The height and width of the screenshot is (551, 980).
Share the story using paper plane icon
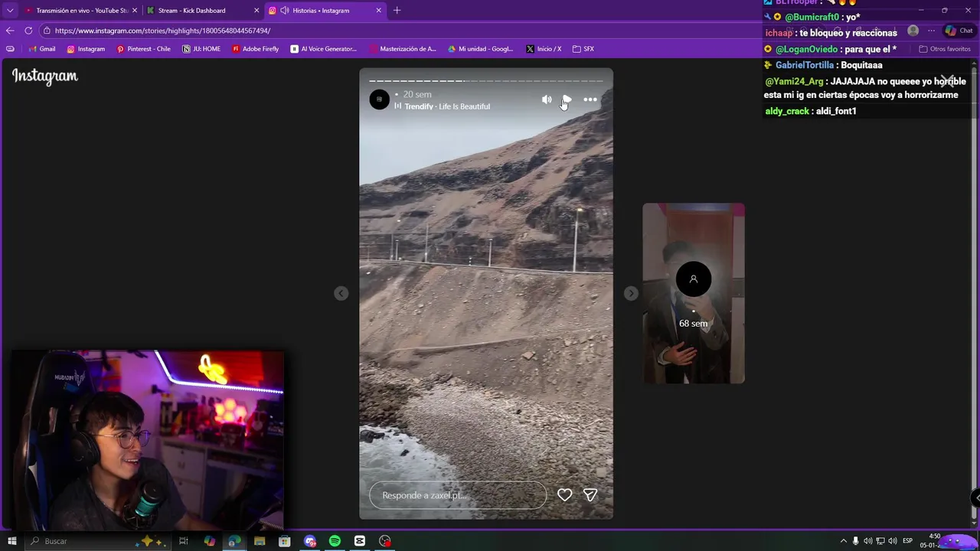590,495
